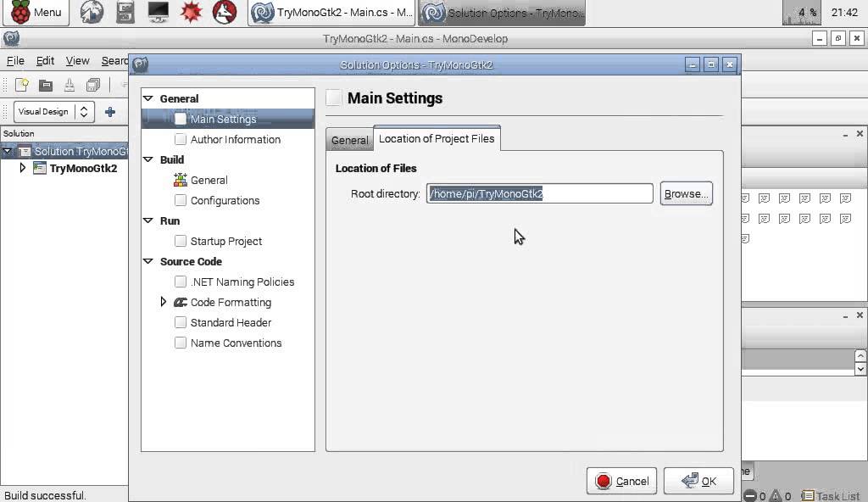The width and height of the screenshot is (868, 502).
Task: Click the Cancel button in Solution Options
Action: pyautogui.click(x=621, y=481)
